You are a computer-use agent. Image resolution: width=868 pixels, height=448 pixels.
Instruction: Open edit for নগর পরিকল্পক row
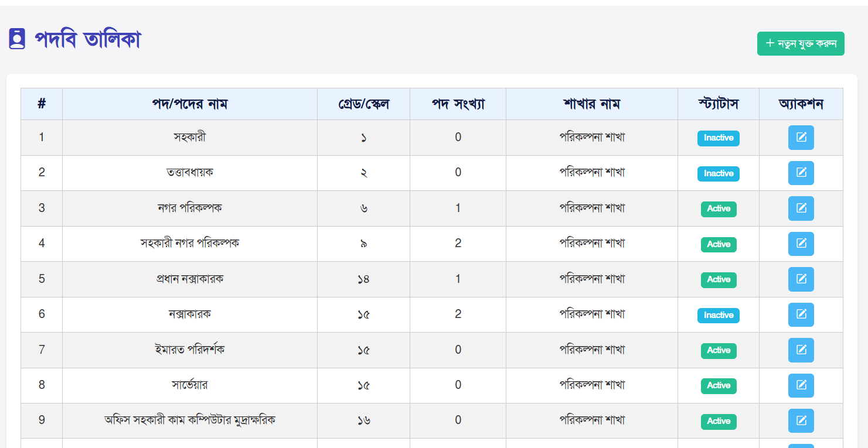pos(801,208)
